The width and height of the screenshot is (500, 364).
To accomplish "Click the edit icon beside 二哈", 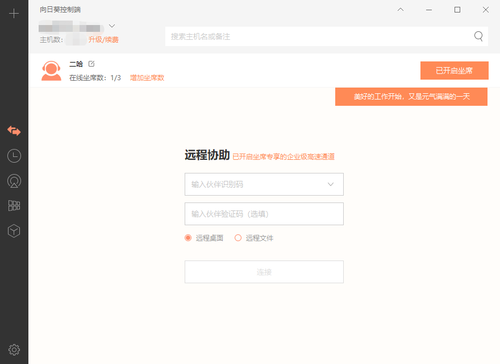I will [x=91, y=64].
